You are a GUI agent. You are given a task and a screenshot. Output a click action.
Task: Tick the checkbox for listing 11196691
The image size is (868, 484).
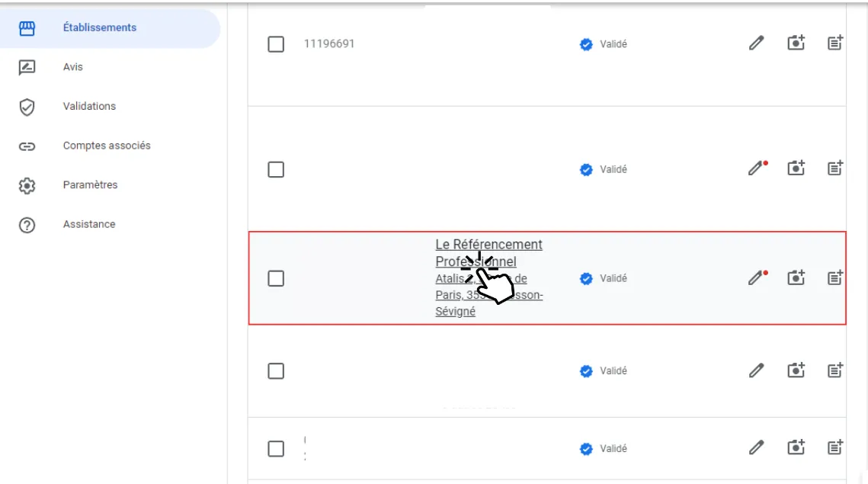click(276, 44)
